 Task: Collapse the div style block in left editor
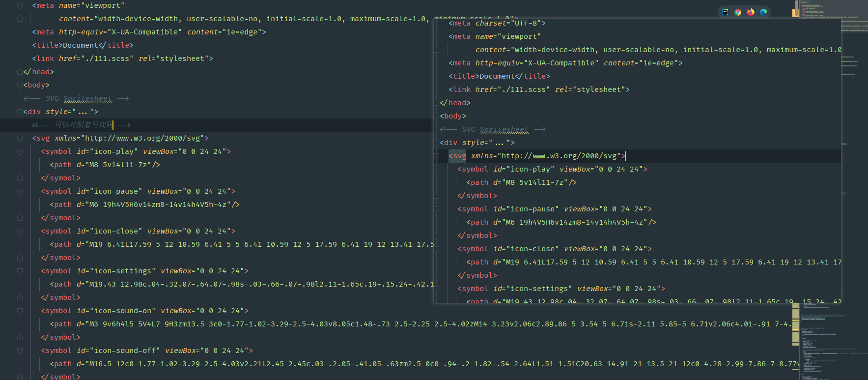tap(20, 112)
